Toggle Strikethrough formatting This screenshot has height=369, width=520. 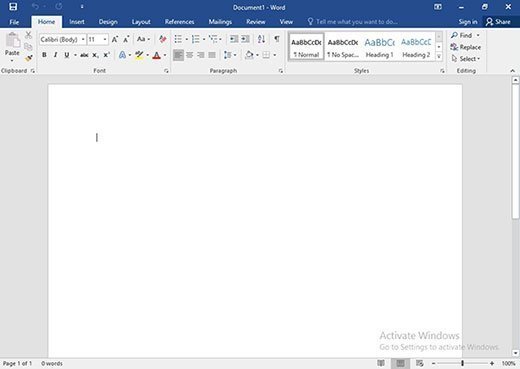[x=84, y=55]
